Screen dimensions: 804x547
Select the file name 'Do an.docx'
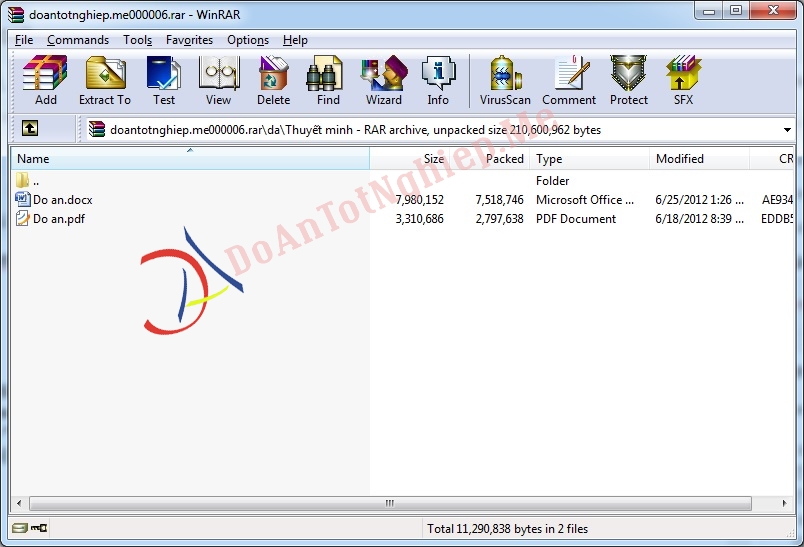pyautogui.click(x=63, y=199)
